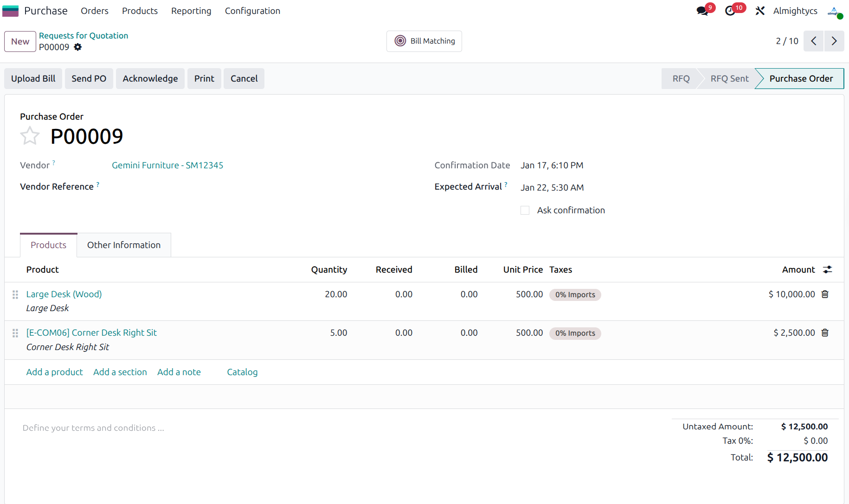Delete the Large Desk (Wood) line
The image size is (849, 504).
(825, 294)
